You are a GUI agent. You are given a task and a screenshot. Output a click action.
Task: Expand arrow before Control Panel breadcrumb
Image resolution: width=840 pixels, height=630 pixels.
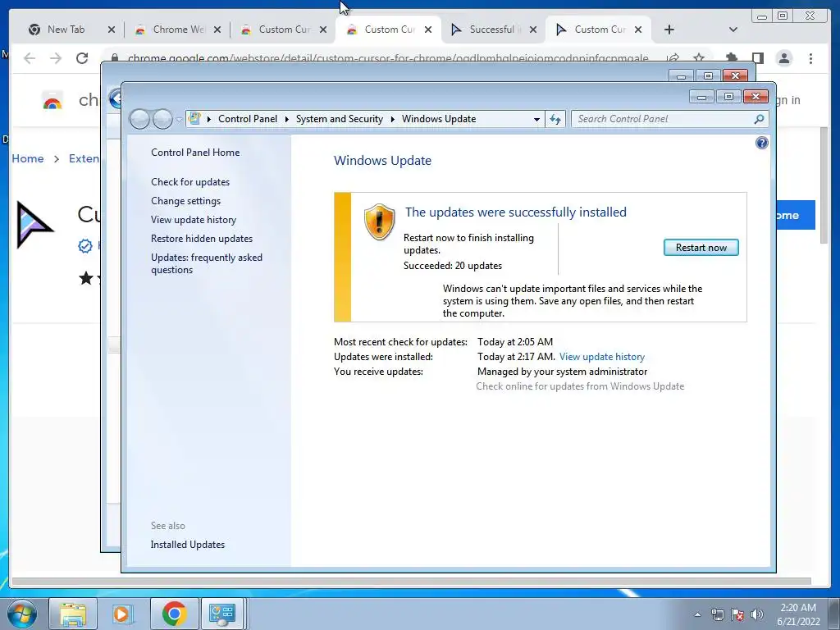pyautogui.click(x=209, y=120)
